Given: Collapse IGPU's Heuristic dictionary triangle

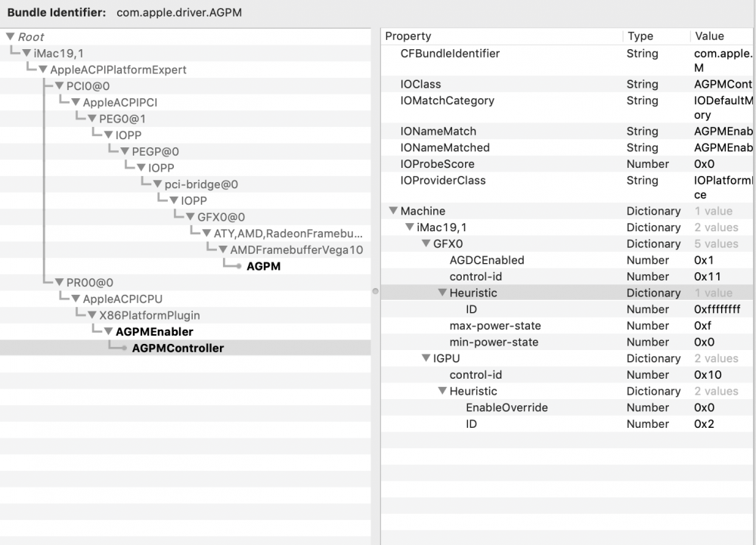Looking at the screenshot, I should point(442,391).
